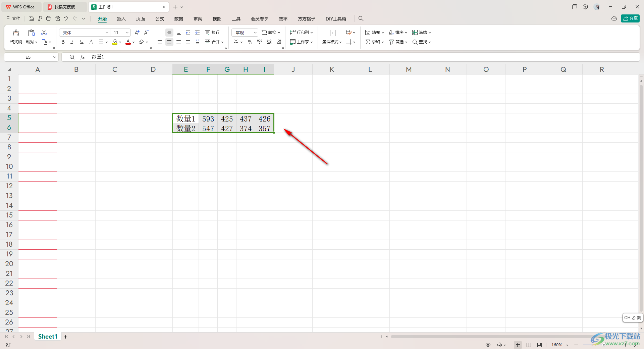Click the Share (分享) button

coord(630,18)
